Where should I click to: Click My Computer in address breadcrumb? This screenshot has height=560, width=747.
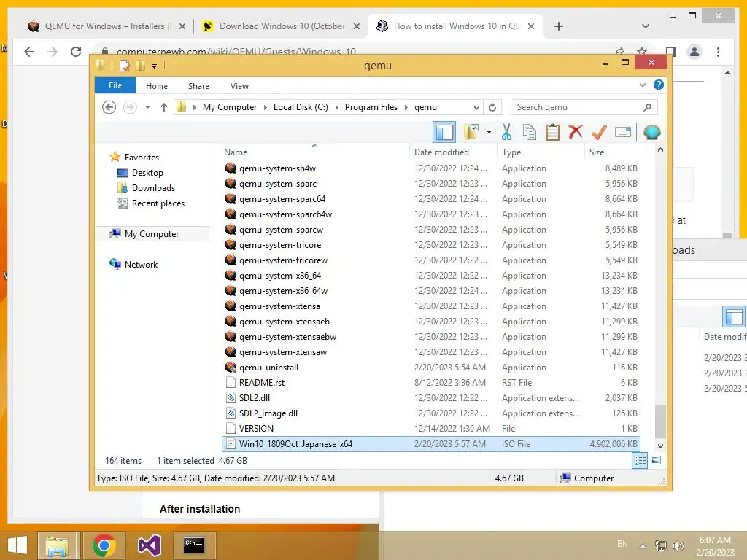point(230,107)
